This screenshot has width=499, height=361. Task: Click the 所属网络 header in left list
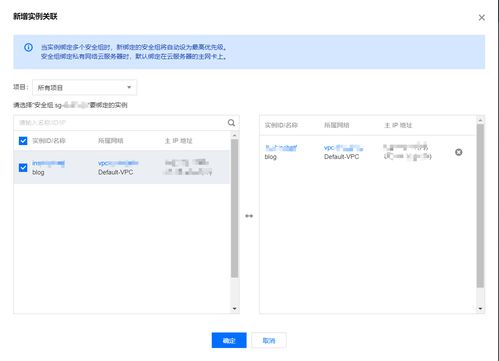coord(111,141)
